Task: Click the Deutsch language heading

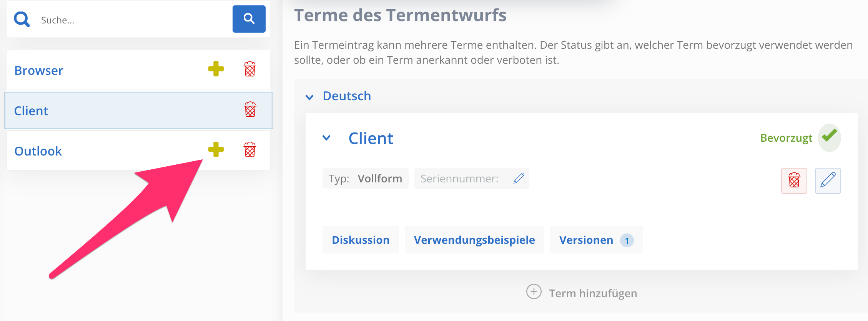Action: [347, 96]
